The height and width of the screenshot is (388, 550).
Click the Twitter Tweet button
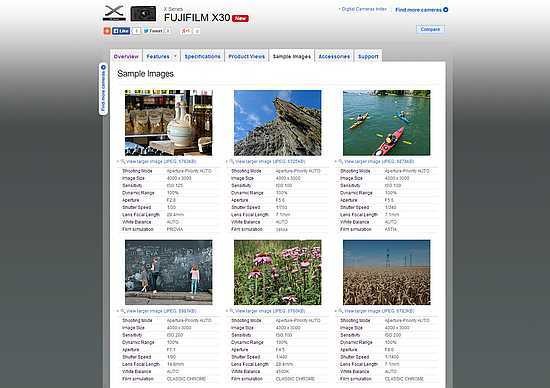153,31
